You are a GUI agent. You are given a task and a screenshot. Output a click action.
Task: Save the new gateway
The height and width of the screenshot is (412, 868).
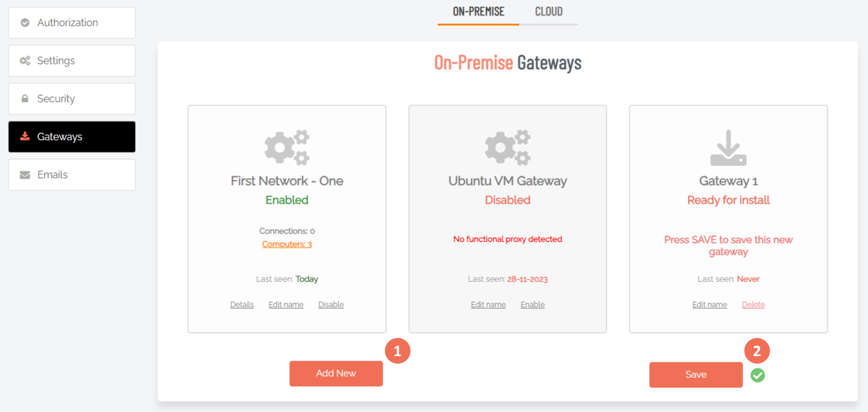(x=696, y=375)
